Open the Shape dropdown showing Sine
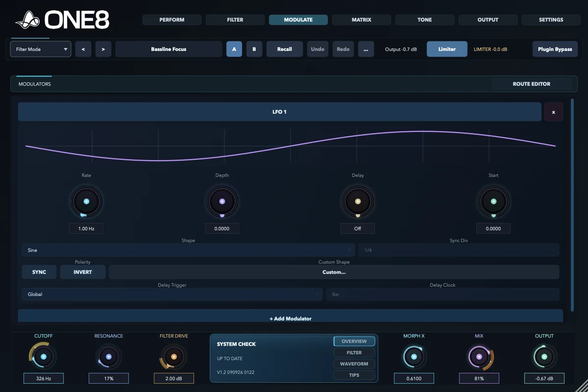 pyautogui.click(x=188, y=250)
